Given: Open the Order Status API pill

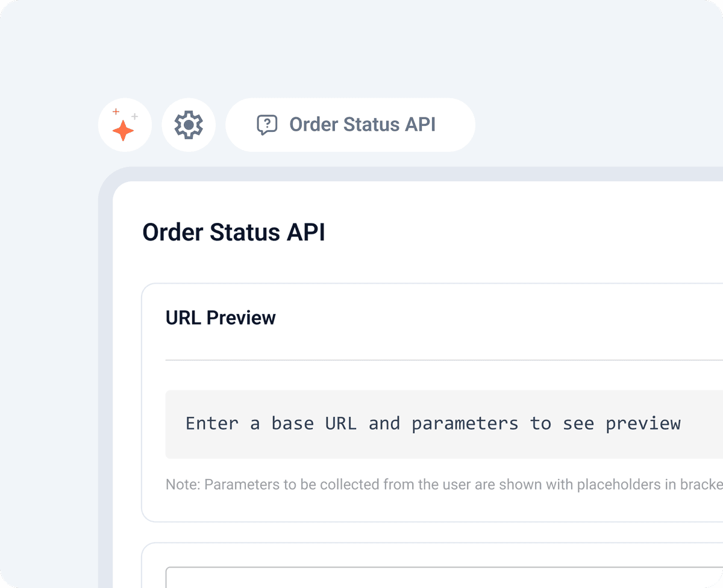Looking at the screenshot, I should [350, 124].
